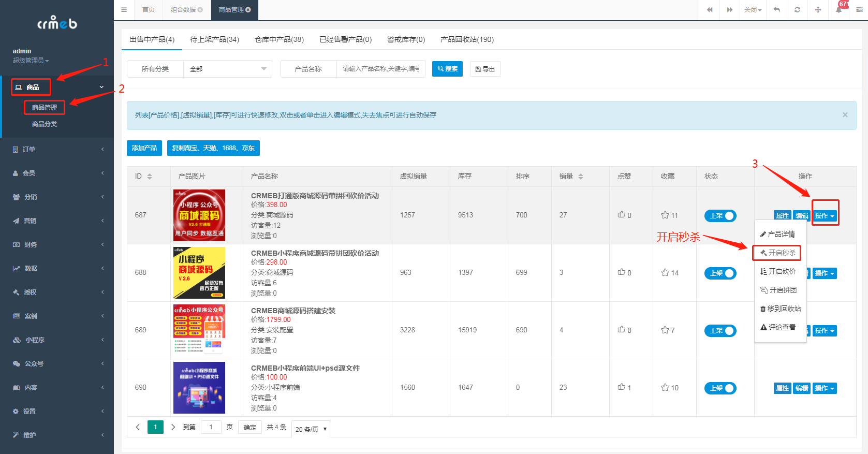
Task: Focus the product name search input
Action: coord(381,69)
